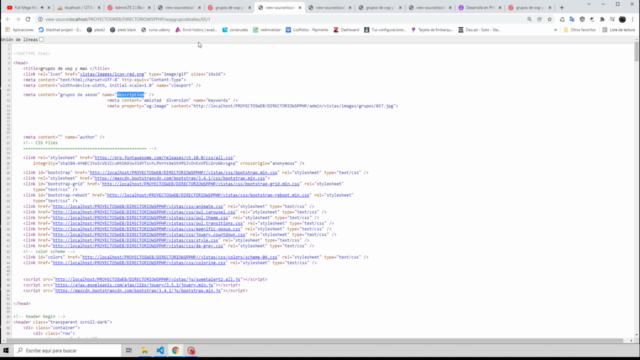Reload the view-source page
This screenshot has height=360, width=640.
(x=28, y=19)
